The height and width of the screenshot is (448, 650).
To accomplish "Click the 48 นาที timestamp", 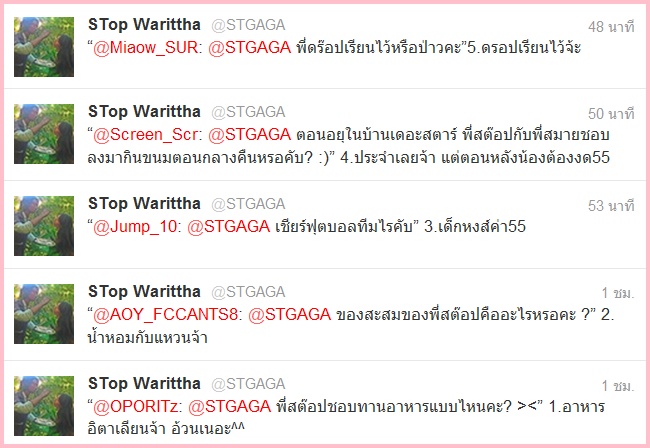I will tap(611, 27).
